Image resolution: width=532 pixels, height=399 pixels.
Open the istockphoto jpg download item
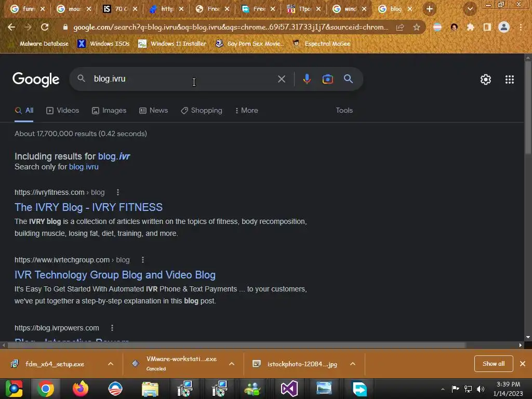pyautogui.click(x=302, y=364)
